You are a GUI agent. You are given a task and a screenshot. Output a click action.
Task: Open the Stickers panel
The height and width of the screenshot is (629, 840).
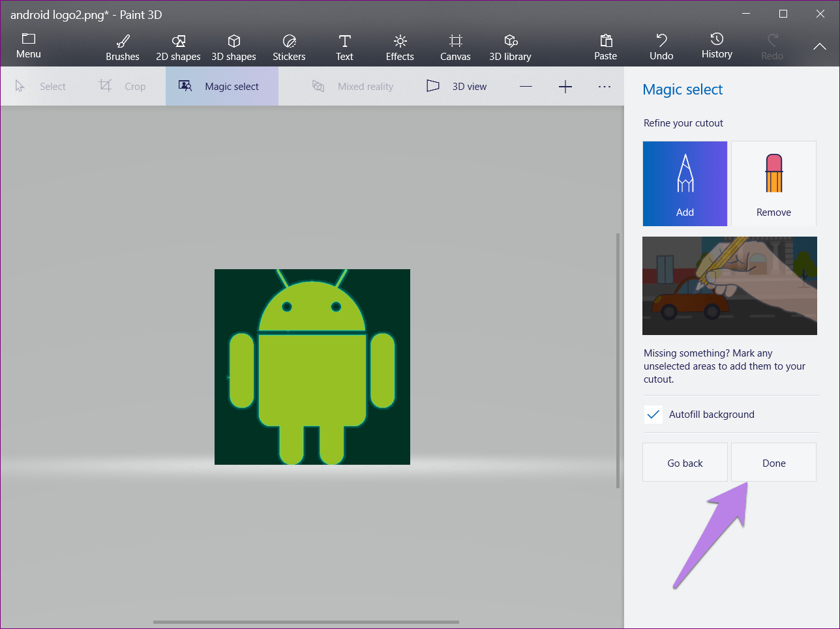289,48
